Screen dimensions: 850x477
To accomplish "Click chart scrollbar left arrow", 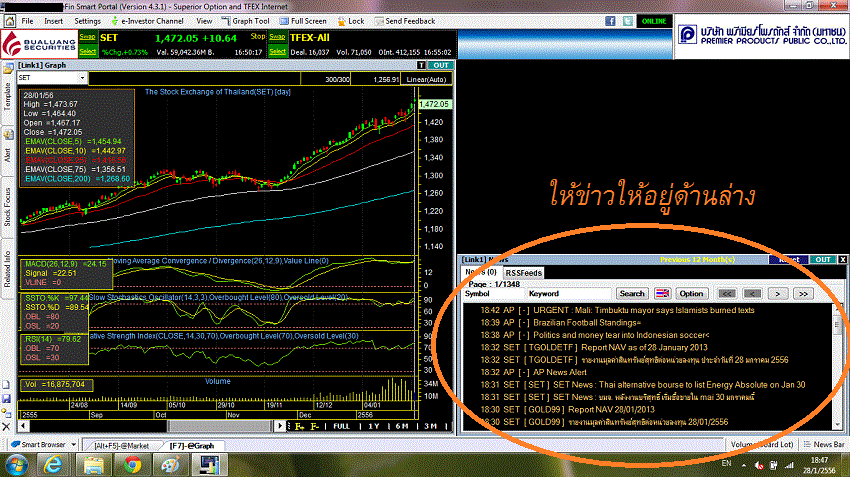I will (x=23, y=426).
